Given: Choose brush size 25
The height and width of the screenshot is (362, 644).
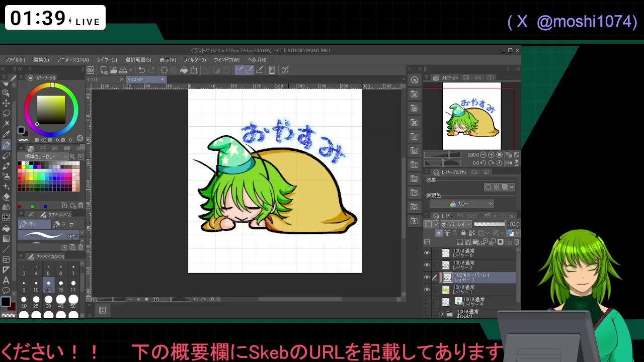Looking at the screenshot, I should coord(36,302).
